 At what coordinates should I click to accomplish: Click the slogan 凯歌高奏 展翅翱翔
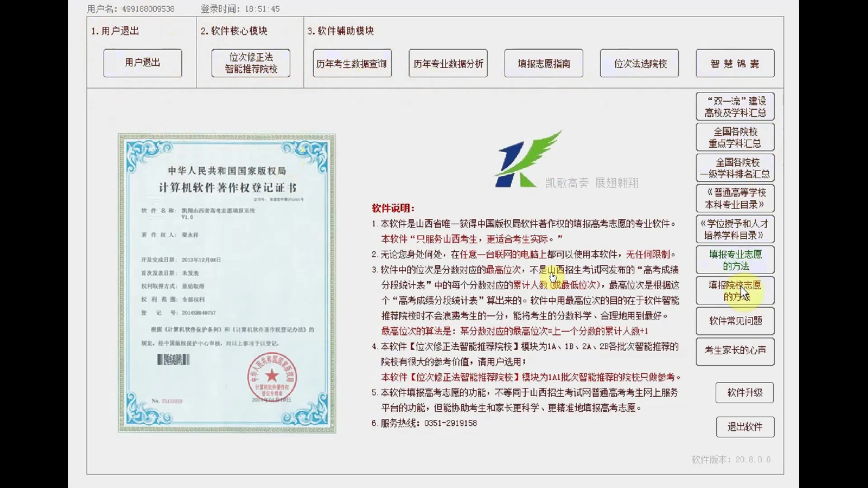pyautogui.click(x=592, y=183)
